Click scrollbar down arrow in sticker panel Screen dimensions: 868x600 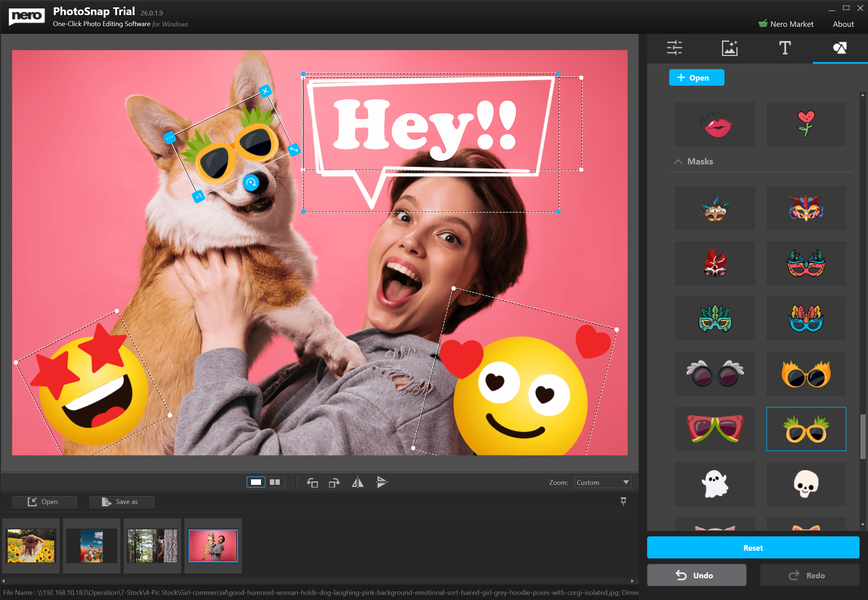click(862, 525)
